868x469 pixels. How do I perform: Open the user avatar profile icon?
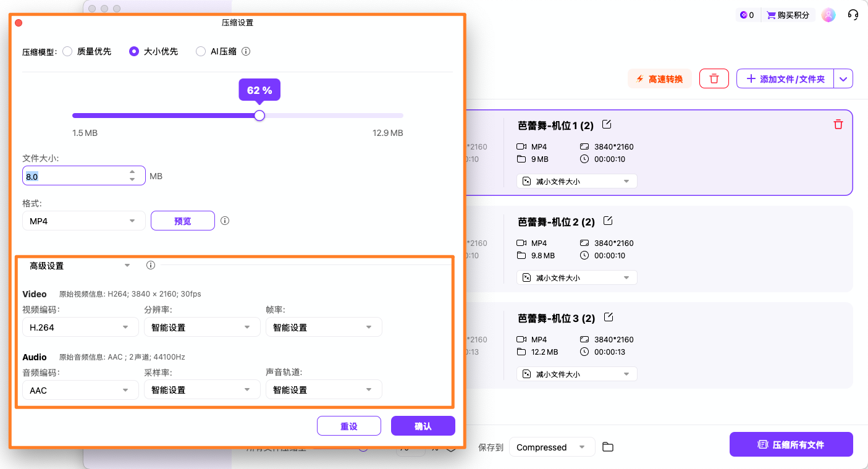point(828,14)
